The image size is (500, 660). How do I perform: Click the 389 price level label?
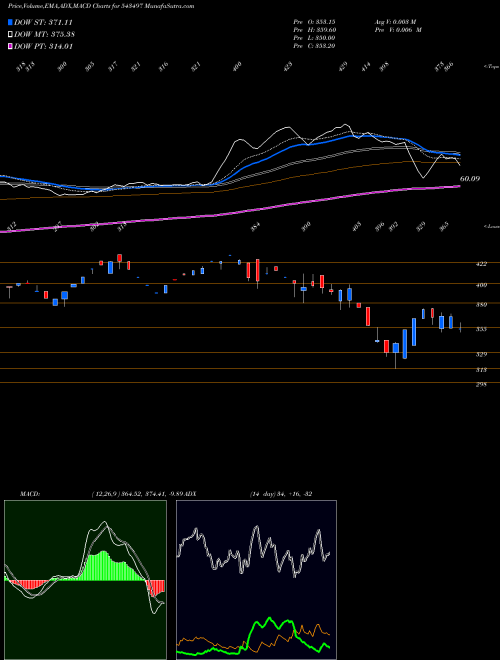481,305
